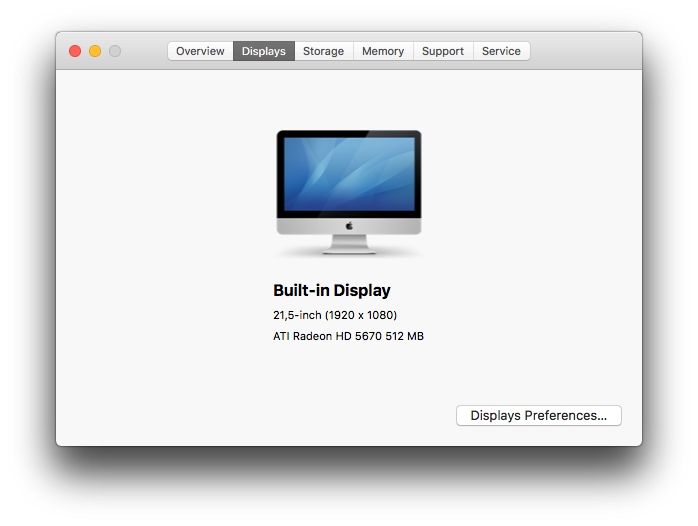The height and width of the screenshot is (526, 698).
Task: Click the Apple logo on the iMac
Action: click(x=349, y=225)
